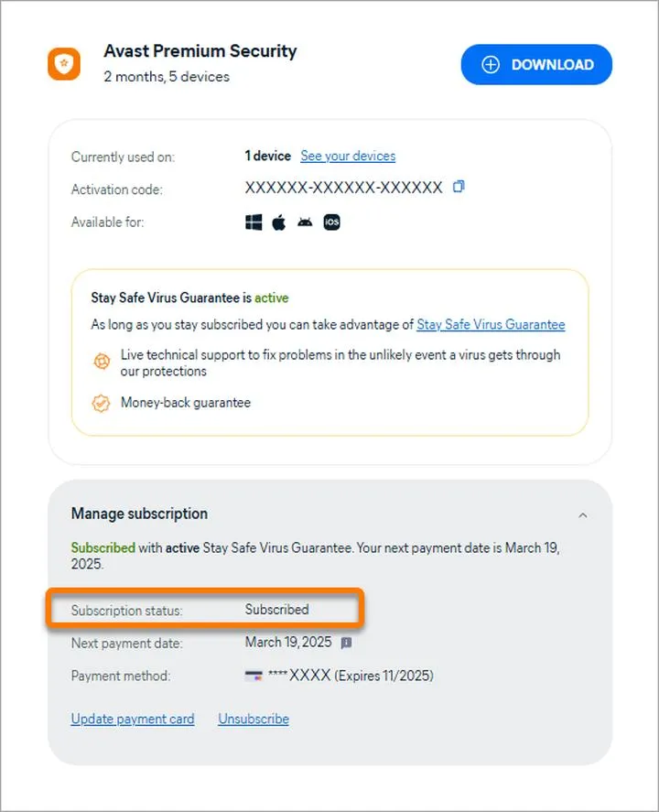Select the activation code text

point(343,188)
